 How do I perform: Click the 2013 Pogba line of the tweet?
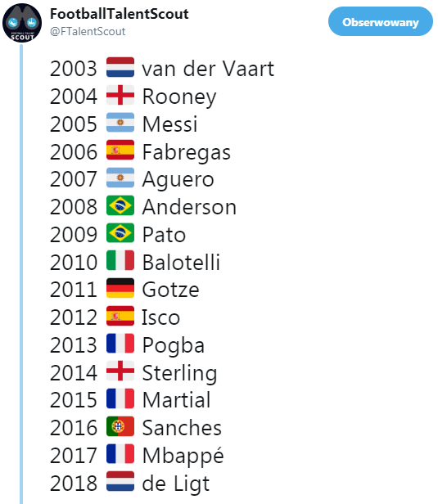(x=128, y=345)
